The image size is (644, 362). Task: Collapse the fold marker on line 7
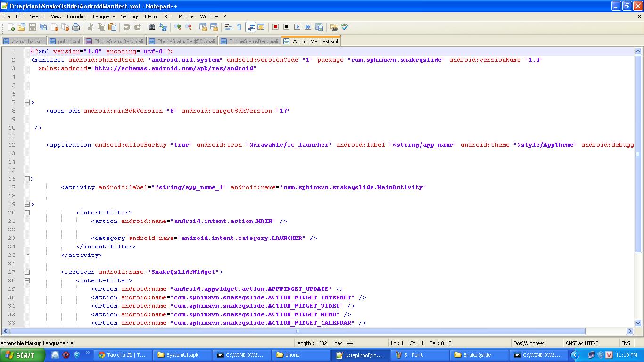tap(27, 102)
